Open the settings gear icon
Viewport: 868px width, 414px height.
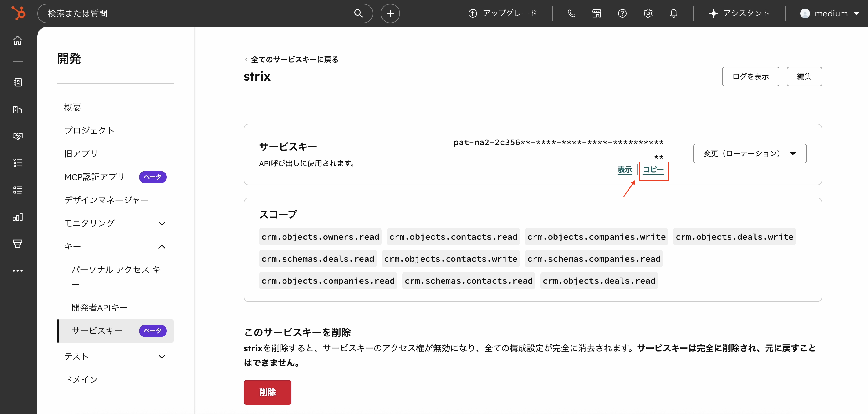click(x=647, y=13)
